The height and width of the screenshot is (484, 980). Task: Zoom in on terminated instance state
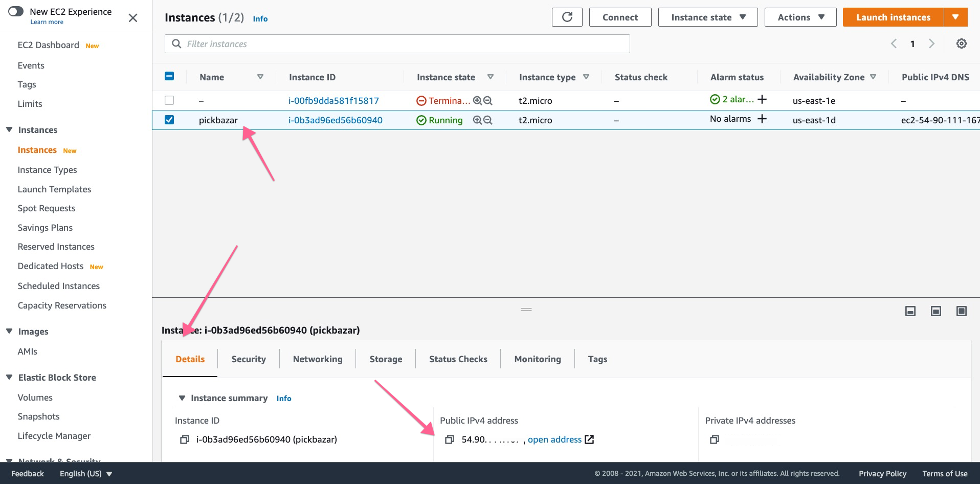(x=477, y=101)
